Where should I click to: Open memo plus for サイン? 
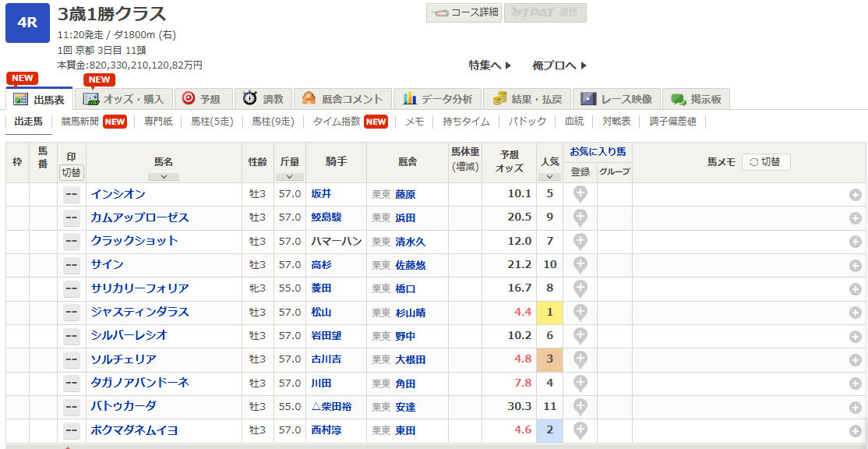pyautogui.click(x=856, y=266)
